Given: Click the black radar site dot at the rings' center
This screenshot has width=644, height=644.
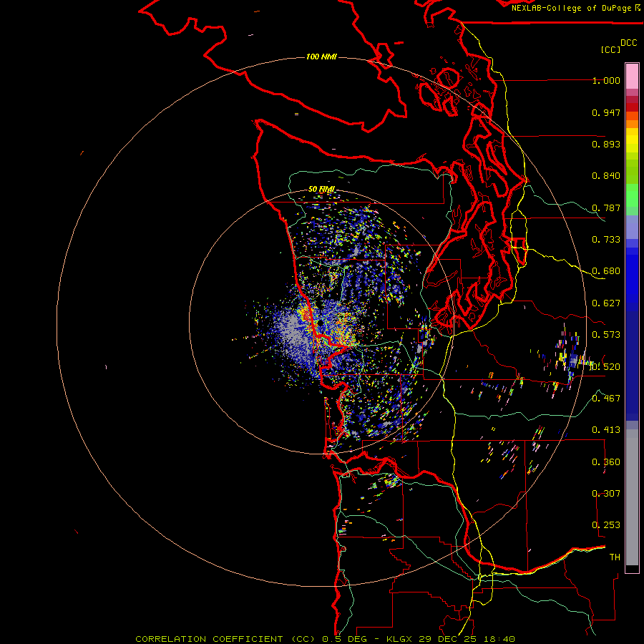Looking at the screenshot, I should tap(319, 323).
